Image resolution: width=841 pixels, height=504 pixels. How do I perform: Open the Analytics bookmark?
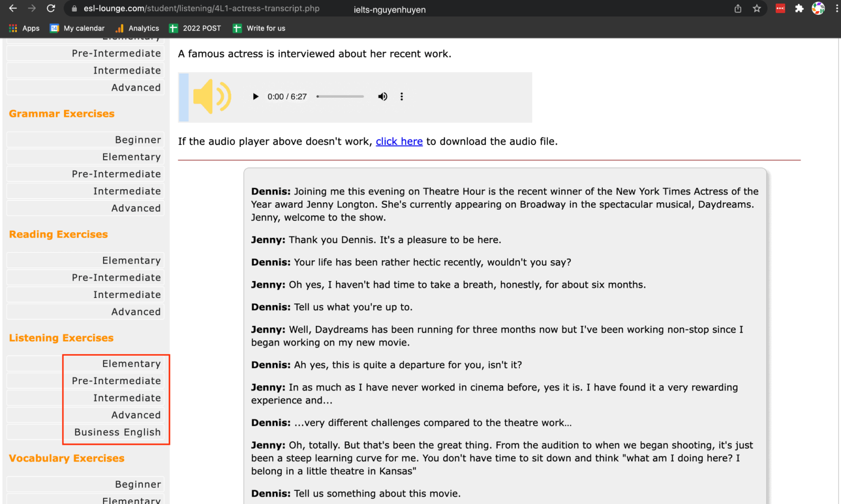click(x=137, y=28)
